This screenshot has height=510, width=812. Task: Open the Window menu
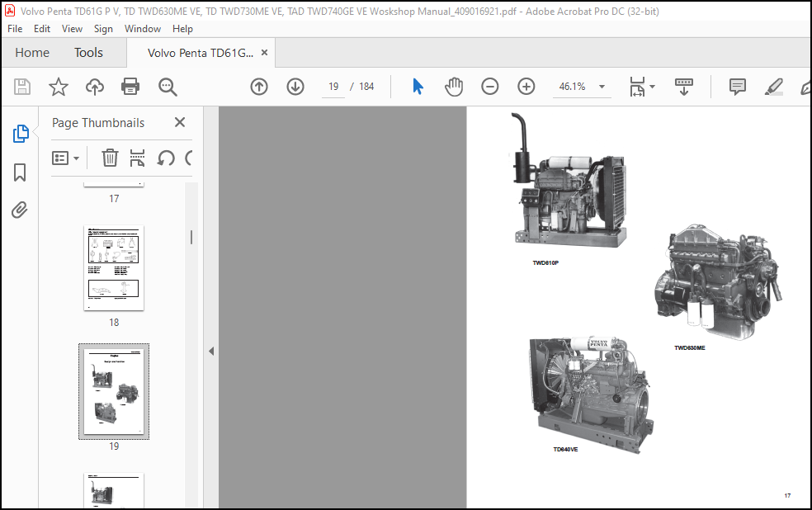pos(143,29)
